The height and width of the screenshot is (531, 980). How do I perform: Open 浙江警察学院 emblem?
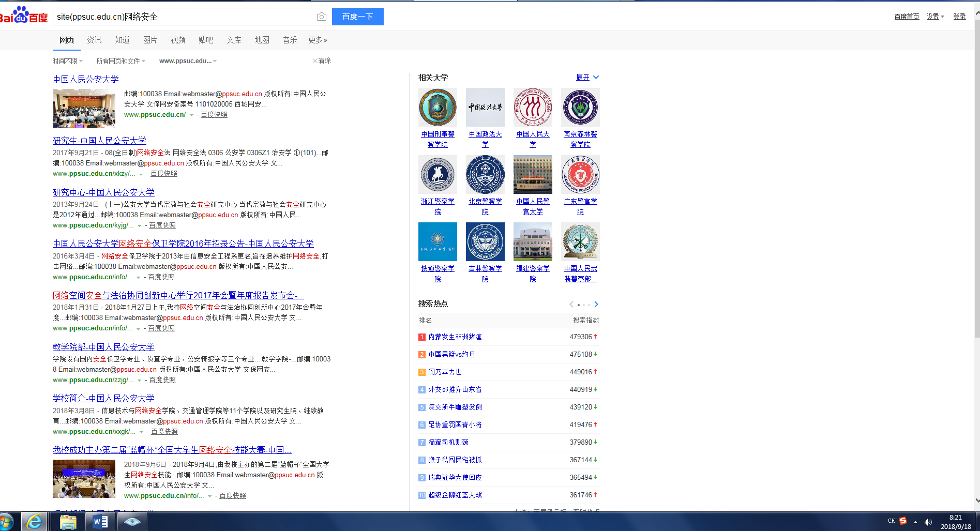[438, 174]
